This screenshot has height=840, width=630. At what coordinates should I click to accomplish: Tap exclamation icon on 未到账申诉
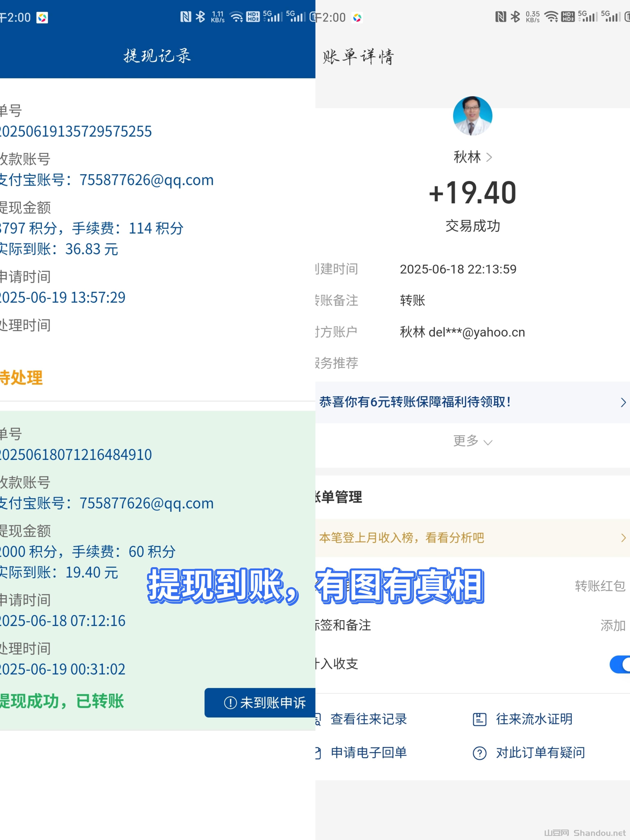click(230, 703)
